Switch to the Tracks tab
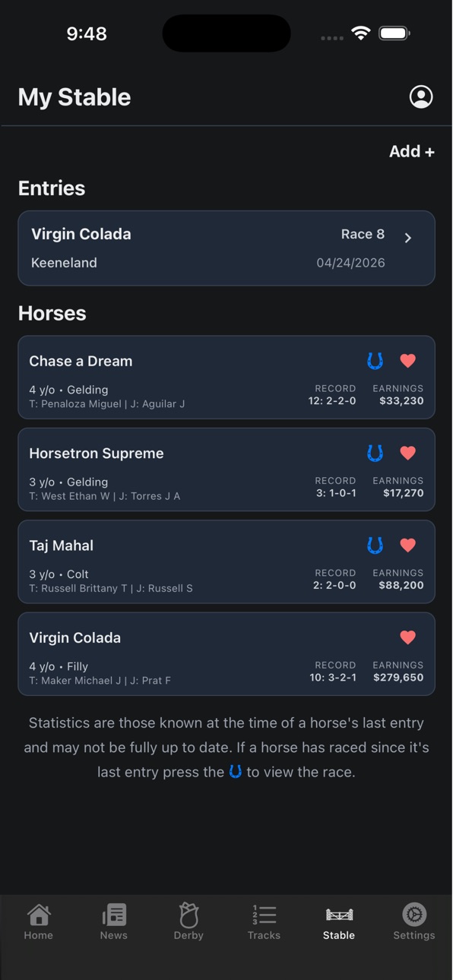453x980 pixels. click(x=264, y=922)
